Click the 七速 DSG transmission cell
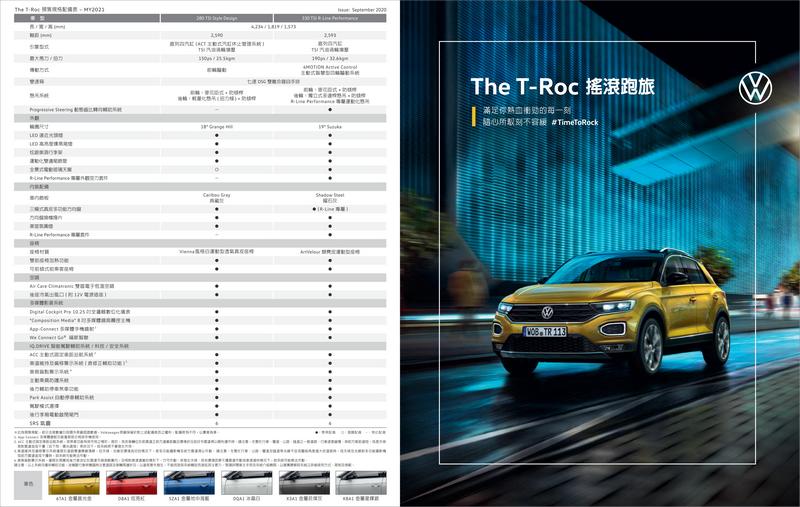Screen dimensions: 800x507 tap(273, 82)
